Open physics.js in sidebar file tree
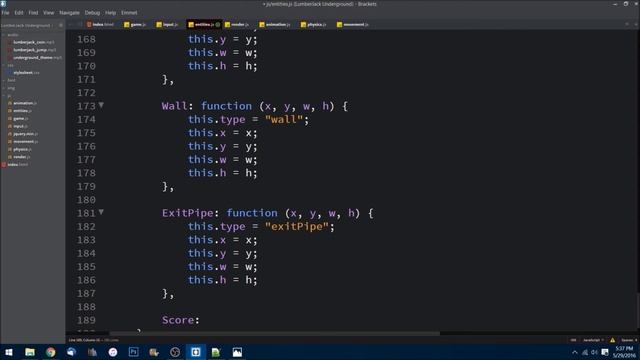 click(22, 149)
